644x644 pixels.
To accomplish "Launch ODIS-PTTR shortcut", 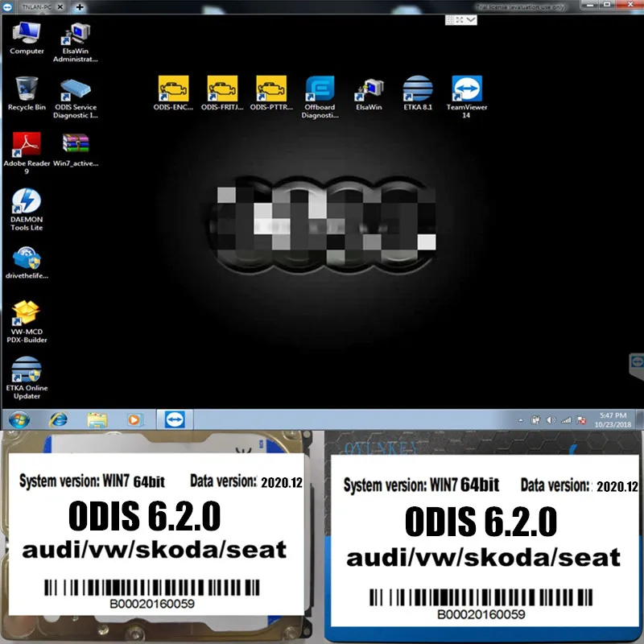I will coord(271,93).
